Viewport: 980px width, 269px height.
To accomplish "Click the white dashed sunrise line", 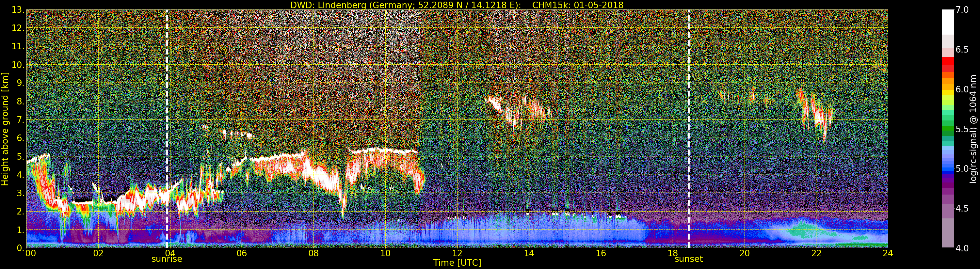I will tap(167, 129).
